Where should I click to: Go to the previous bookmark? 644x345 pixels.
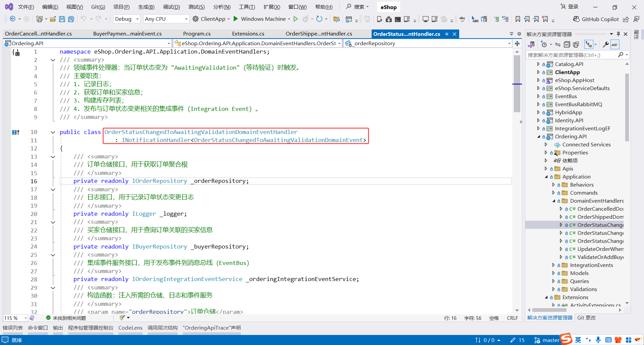click(527, 19)
